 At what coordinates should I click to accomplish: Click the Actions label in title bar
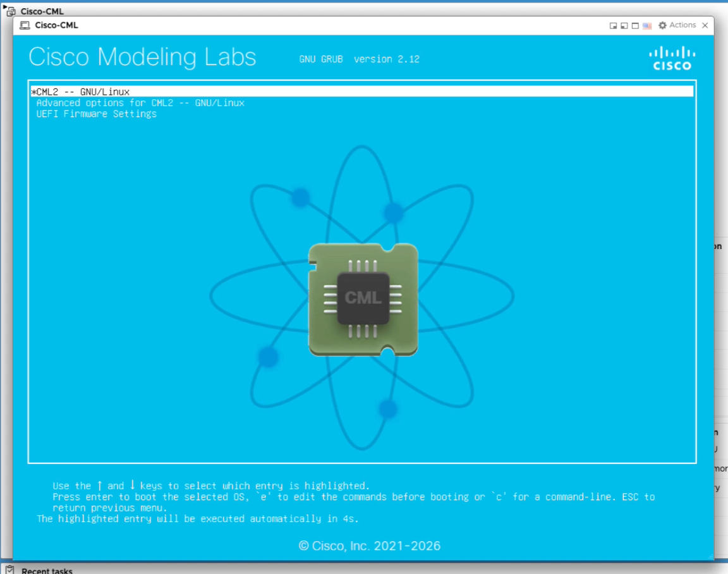682,25
